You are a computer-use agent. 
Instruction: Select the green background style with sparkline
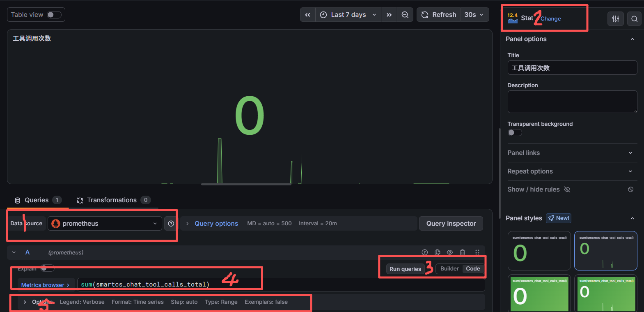point(606,294)
